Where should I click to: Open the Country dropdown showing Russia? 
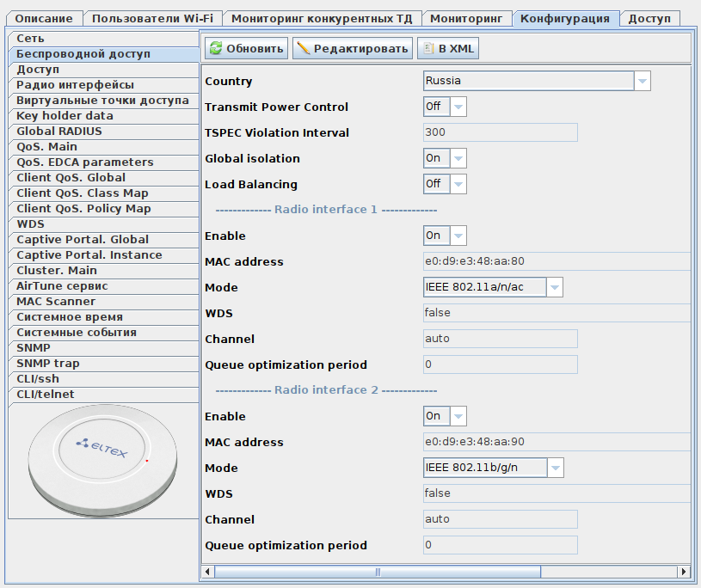coord(537,81)
